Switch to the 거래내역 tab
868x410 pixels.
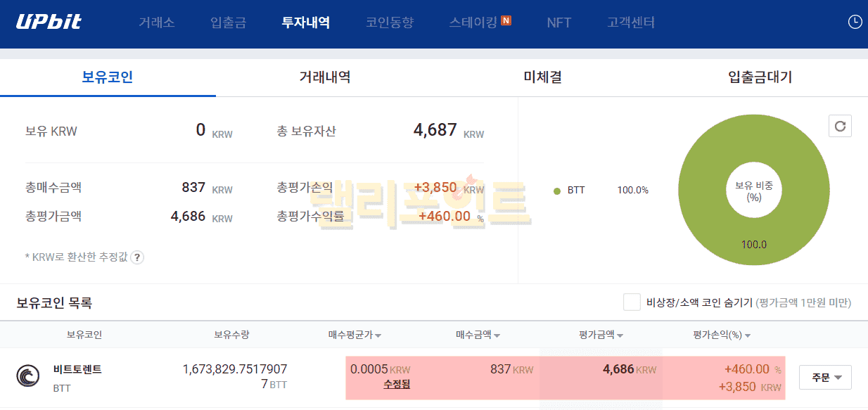tap(324, 77)
